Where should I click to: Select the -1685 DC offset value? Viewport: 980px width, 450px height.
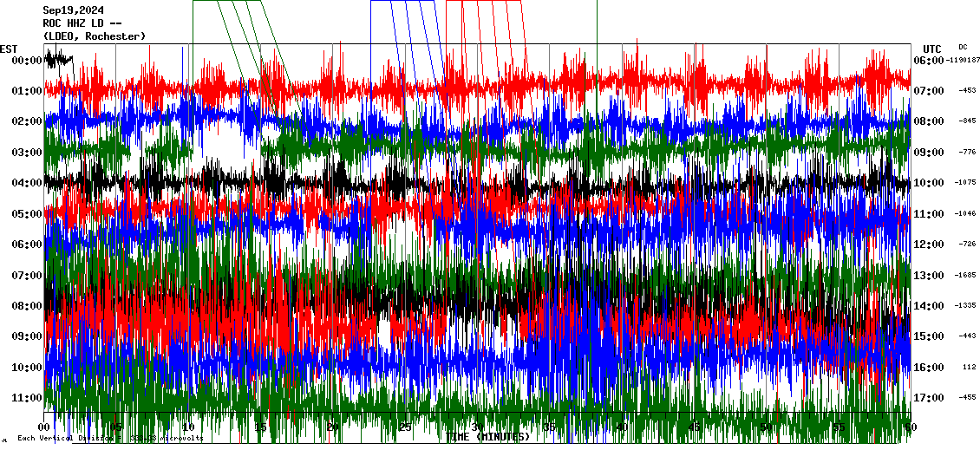966,276
